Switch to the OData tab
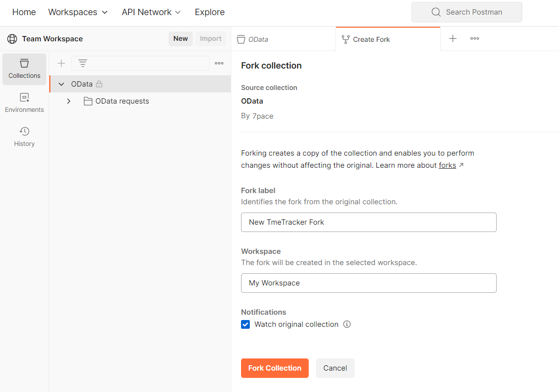This screenshot has width=559, height=392. point(283,39)
